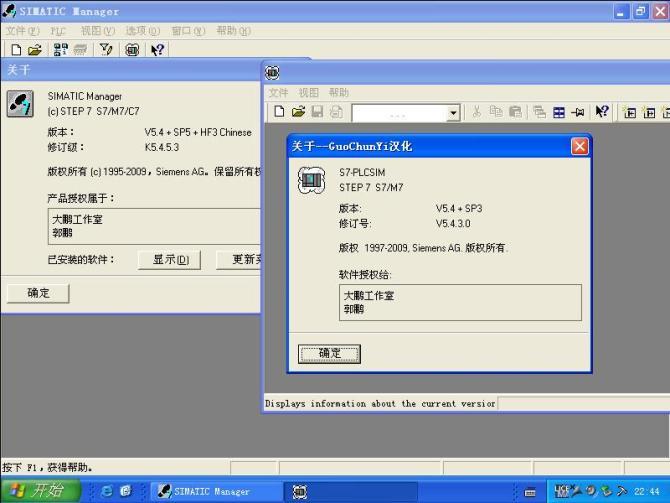Image resolution: width=670 pixels, height=503 pixels.
Task: Open the 文件 menu in SIMATIC Manager
Action: tap(22, 31)
